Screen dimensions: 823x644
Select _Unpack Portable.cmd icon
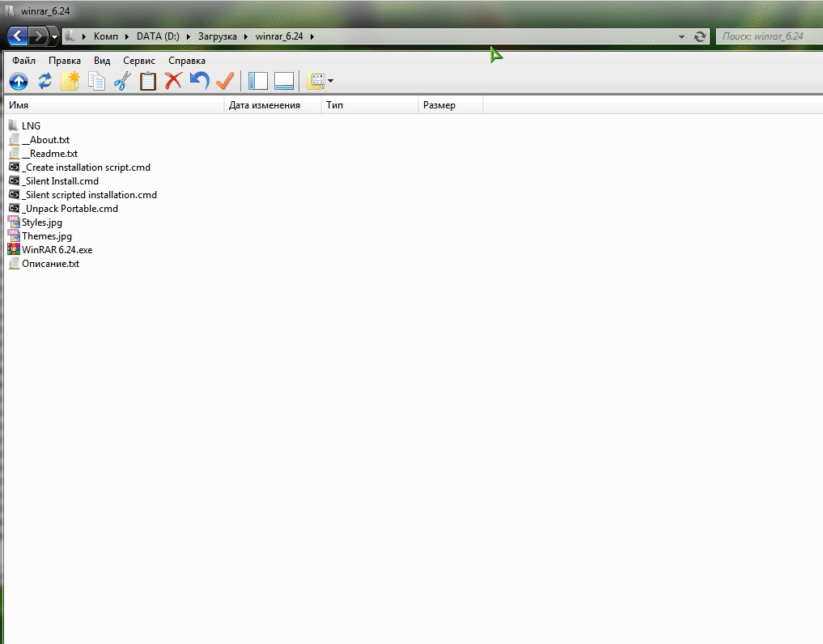tap(15, 208)
